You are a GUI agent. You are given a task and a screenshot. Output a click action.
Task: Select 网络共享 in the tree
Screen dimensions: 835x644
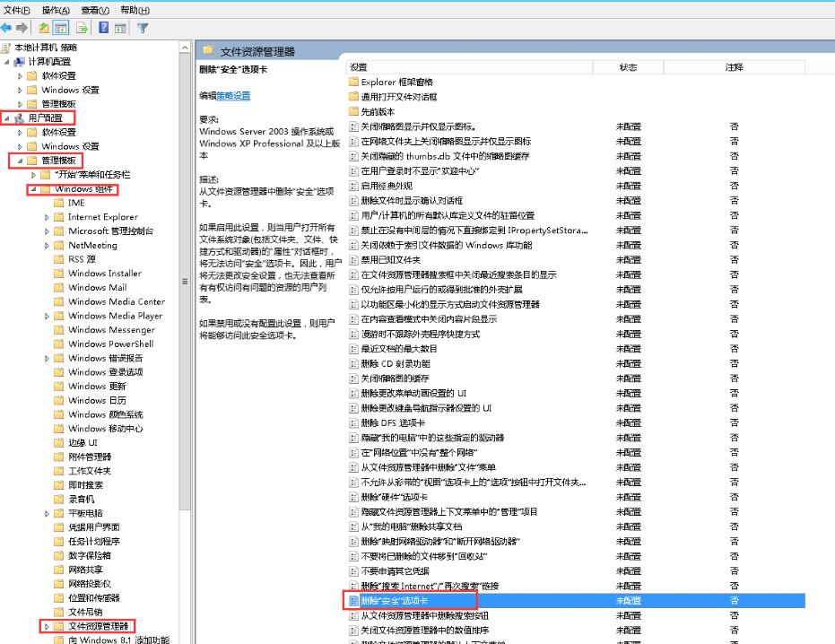point(85,570)
